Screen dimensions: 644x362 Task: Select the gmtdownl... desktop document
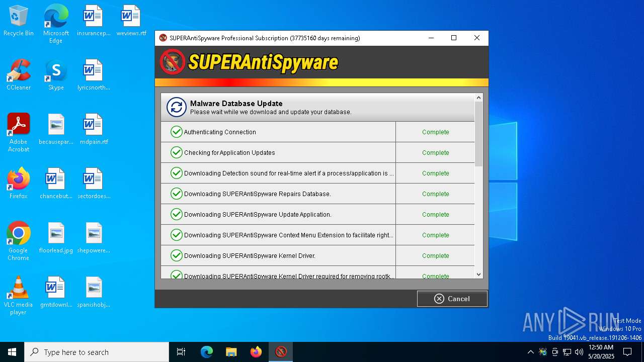click(56, 292)
